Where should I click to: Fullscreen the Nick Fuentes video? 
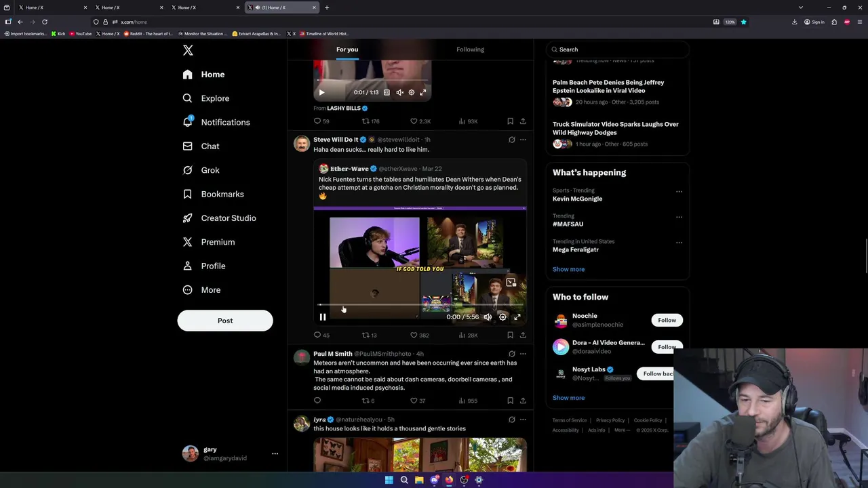point(517,317)
